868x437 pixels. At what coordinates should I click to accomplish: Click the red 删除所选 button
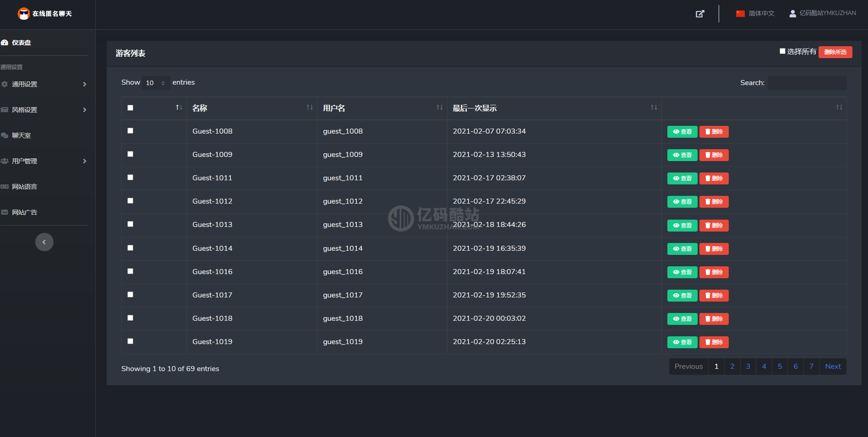point(835,52)
